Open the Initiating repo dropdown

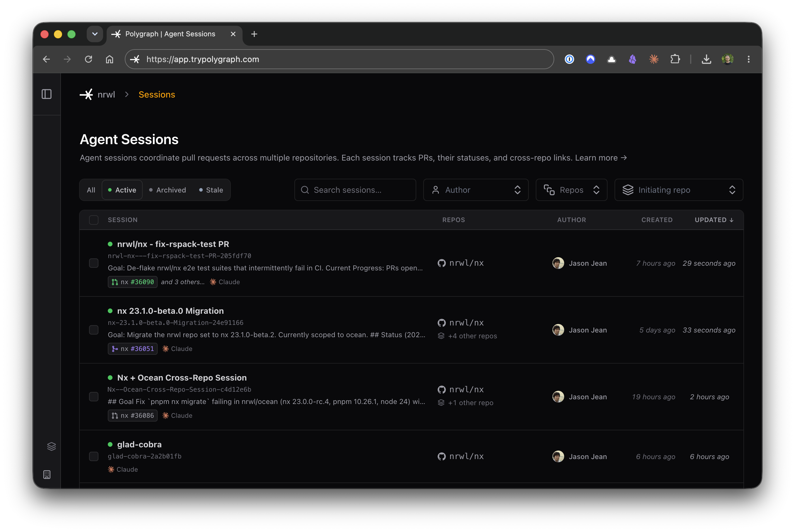pyautogui.click(x=679, y=190)
